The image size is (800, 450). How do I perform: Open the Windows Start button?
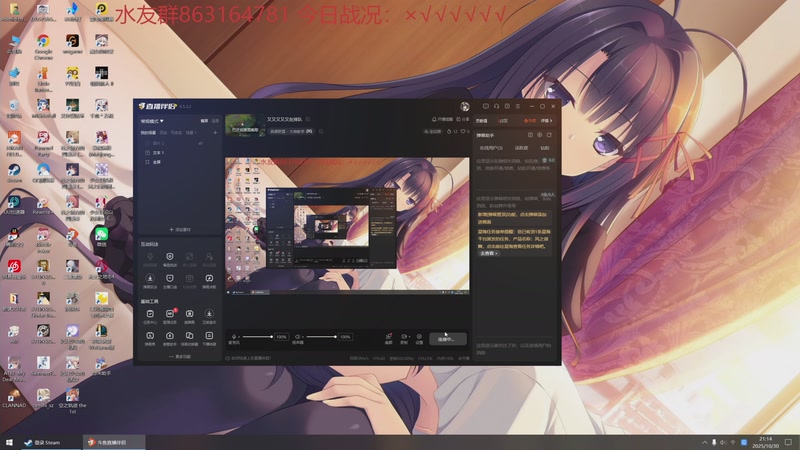[9, 442]
